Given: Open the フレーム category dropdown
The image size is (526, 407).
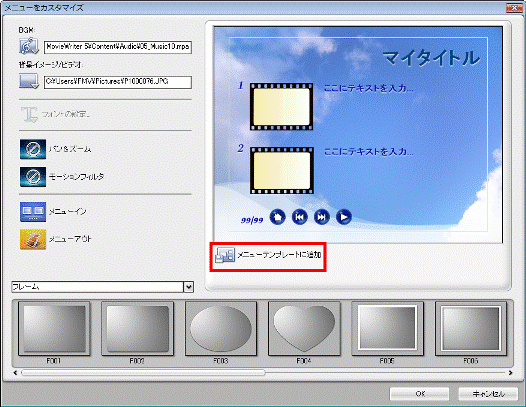Looking at the screenshot, I should [x=189, y=287].
